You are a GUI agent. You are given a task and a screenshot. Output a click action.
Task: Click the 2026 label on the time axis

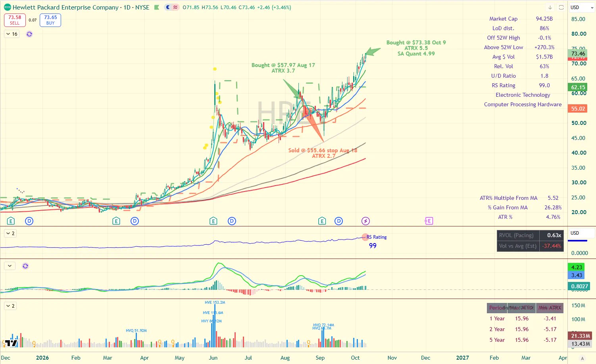pos(42,358)
